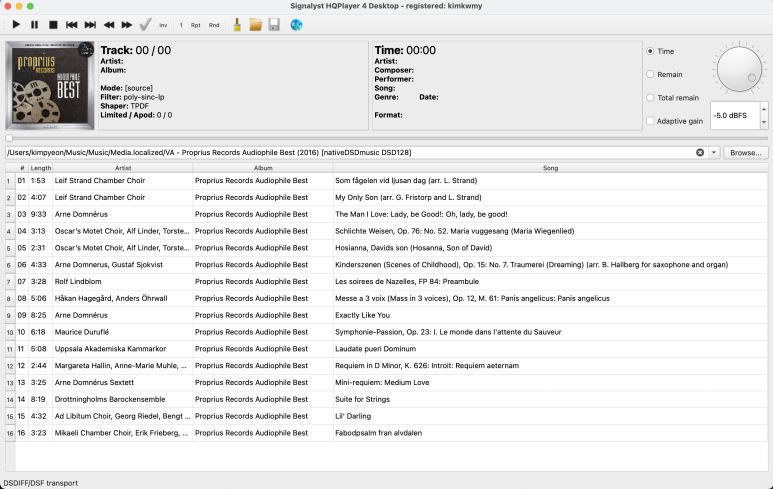Click the broom clear-playlist icon
The image size is (773, 489).
click(x=237, y=24)
